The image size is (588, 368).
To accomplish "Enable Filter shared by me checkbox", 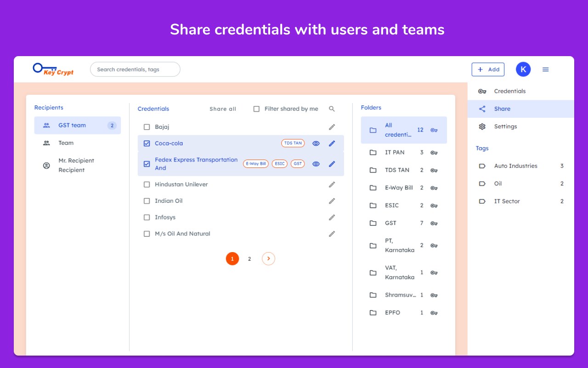I will click(257, 109).
